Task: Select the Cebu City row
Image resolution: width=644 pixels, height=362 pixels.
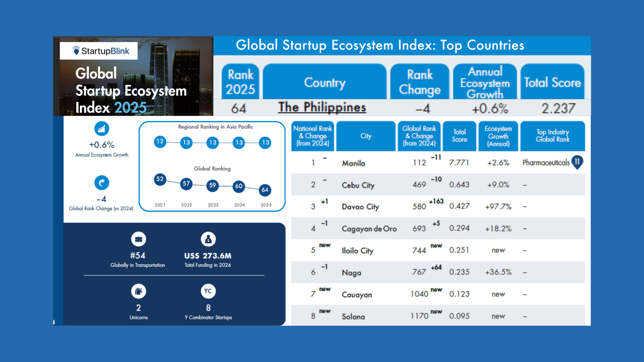Action: point(358,185)
